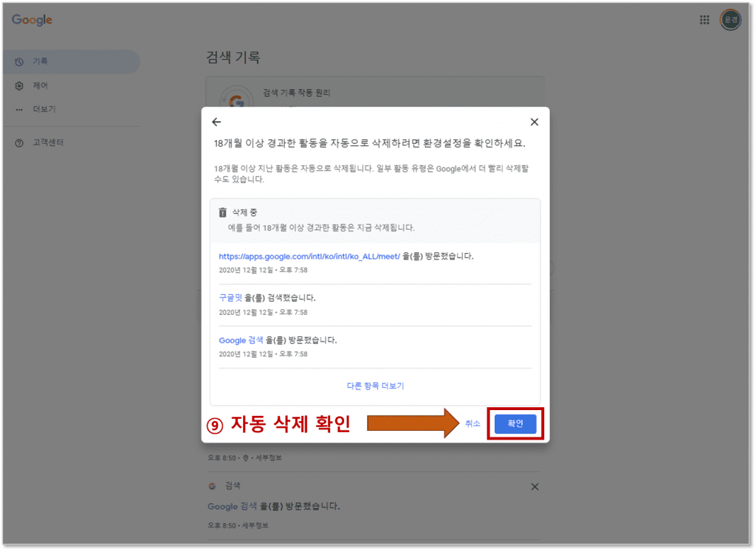Click the history clock icon beside 기록
This screenshot has height=551, width=756.
point(19,62)
